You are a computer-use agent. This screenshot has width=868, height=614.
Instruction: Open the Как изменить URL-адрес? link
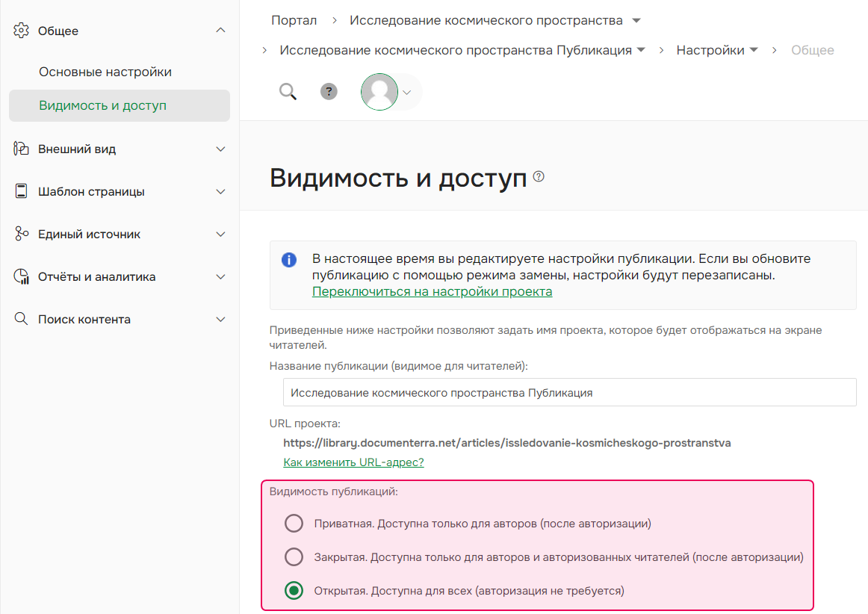353,462
